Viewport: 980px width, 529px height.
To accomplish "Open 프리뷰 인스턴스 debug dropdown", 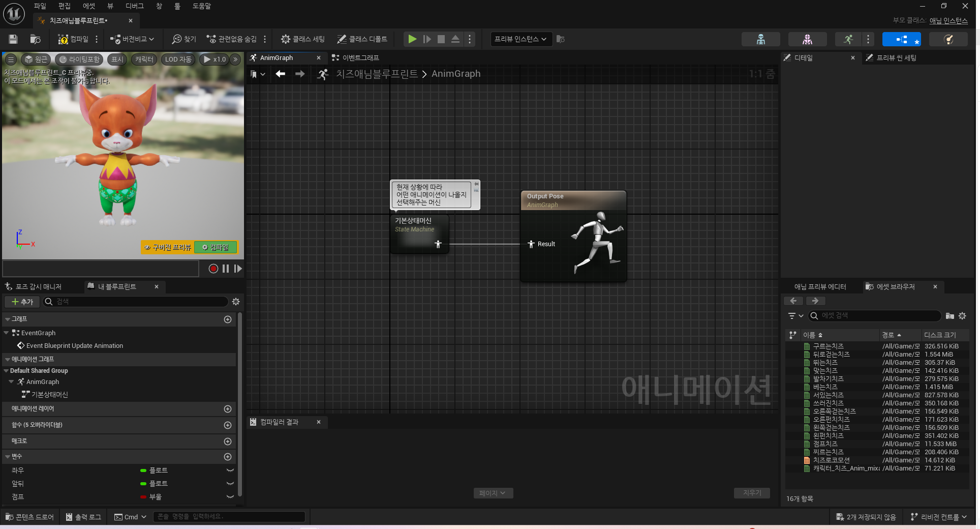I will pos(521,39).
